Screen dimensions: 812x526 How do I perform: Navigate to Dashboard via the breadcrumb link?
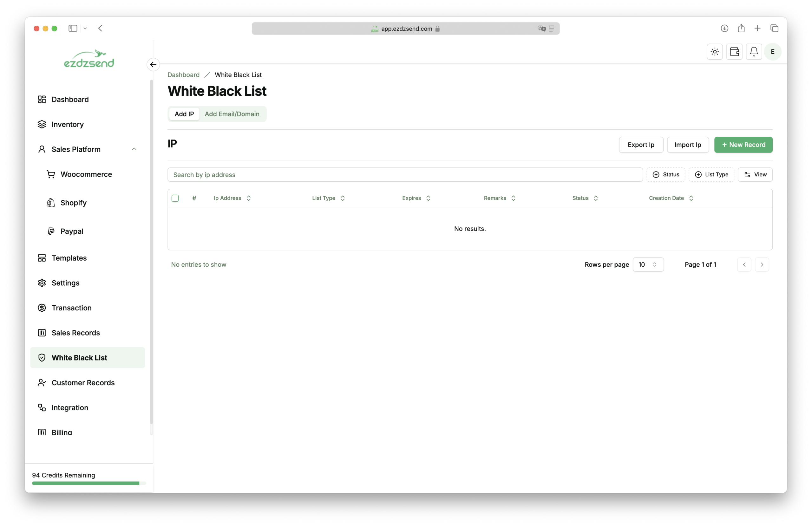183,75
